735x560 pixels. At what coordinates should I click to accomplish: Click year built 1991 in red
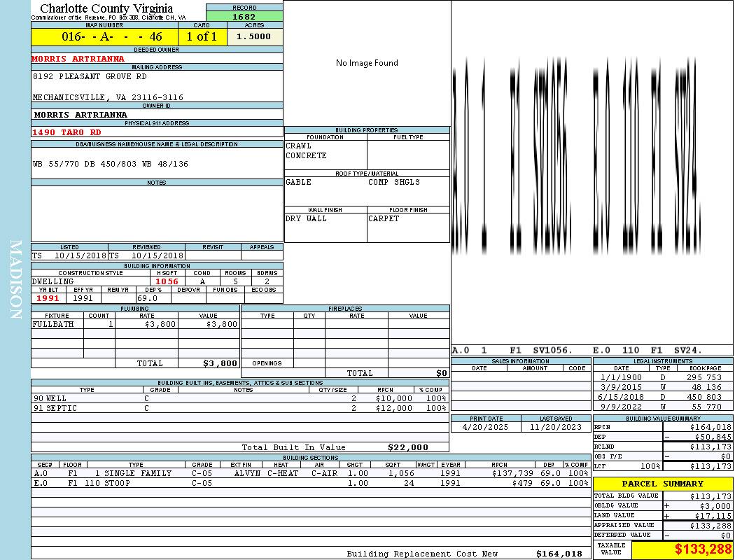(48, 298)
